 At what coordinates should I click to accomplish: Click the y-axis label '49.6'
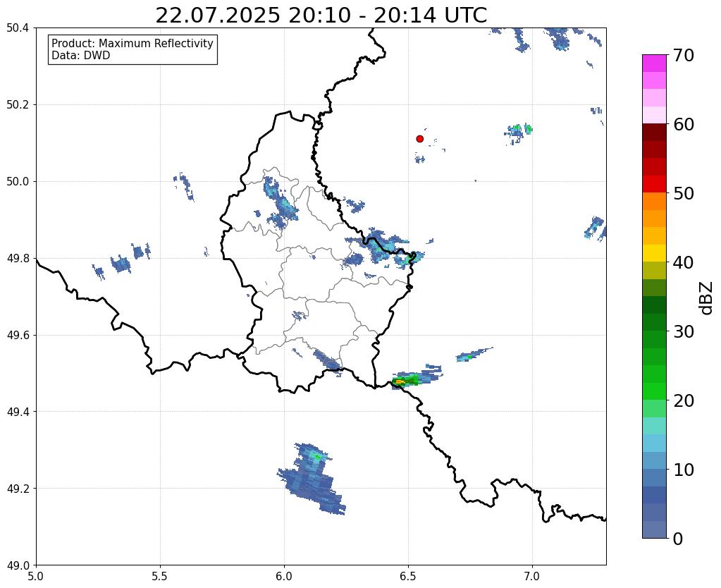(x=18, y=335)
